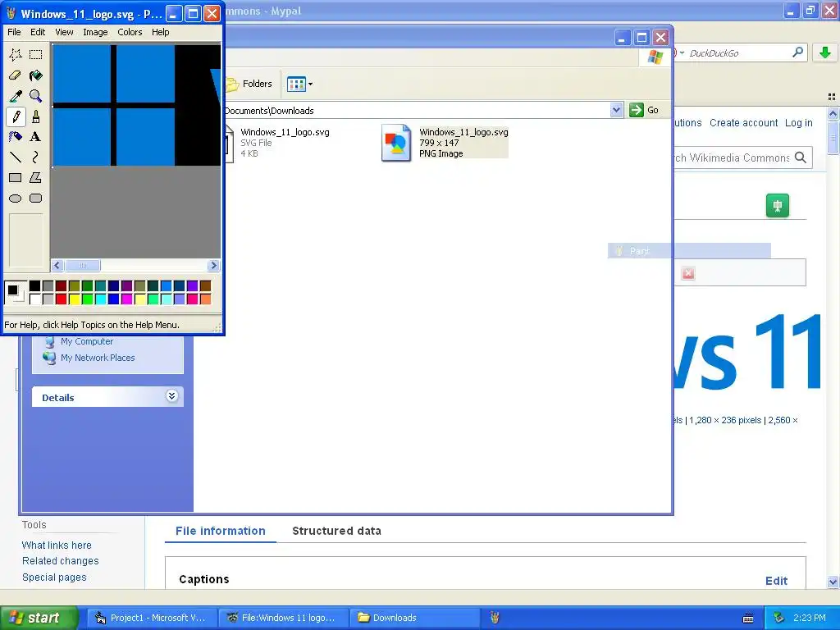This screenshot has width=840, height=630.
Task: Pick the white swatch in Paint palette
Action: click(x=34, y=299)
